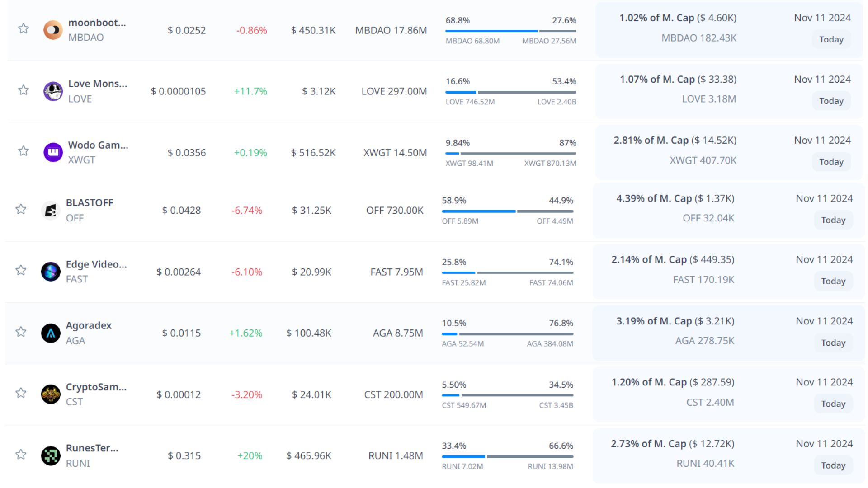
Task: Open the Edge Video... token name link
Action: [96, 264]
